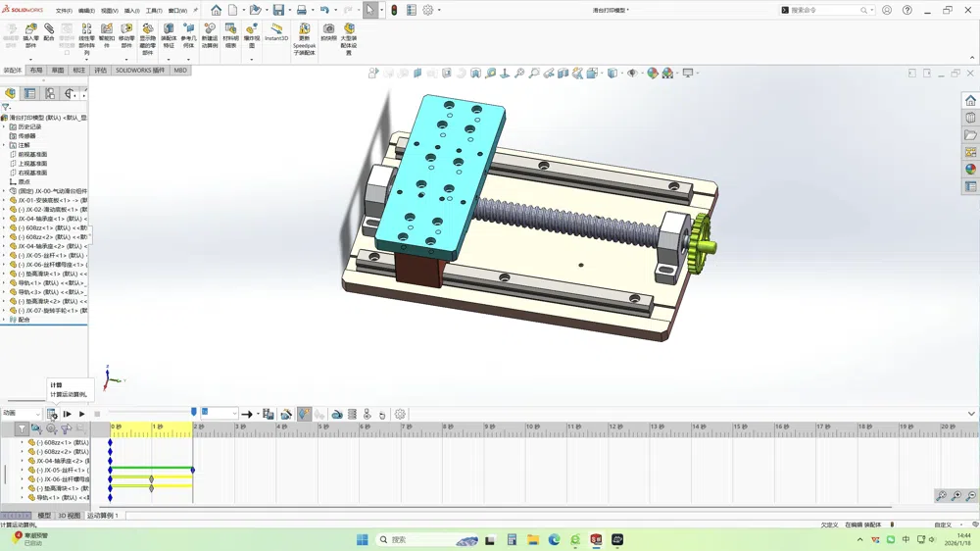Click the Save toolbar icon

[278, 10]
